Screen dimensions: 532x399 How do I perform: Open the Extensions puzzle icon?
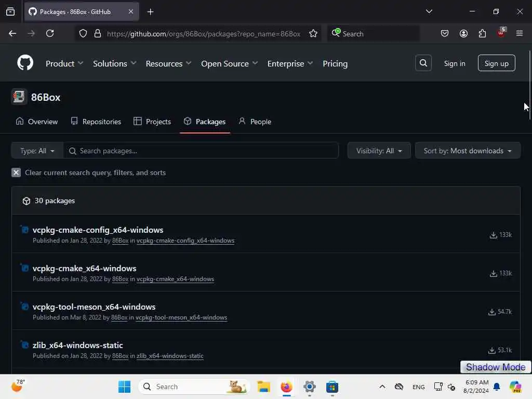click(x=482, y=34)
